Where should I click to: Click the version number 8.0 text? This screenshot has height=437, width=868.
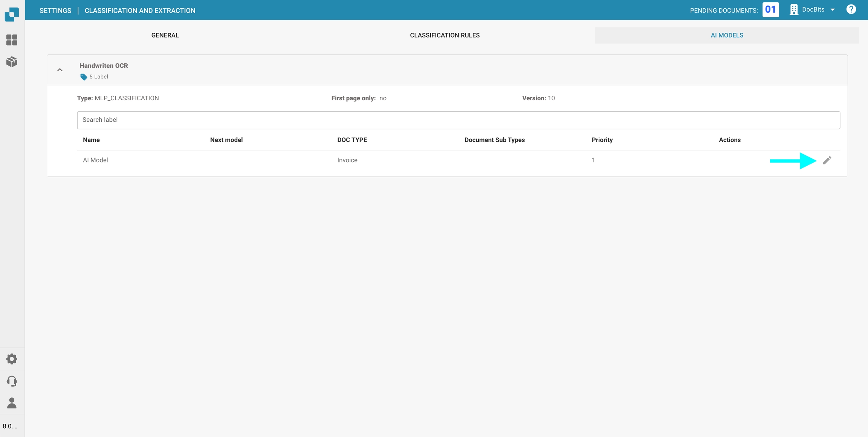pos(10,426)
